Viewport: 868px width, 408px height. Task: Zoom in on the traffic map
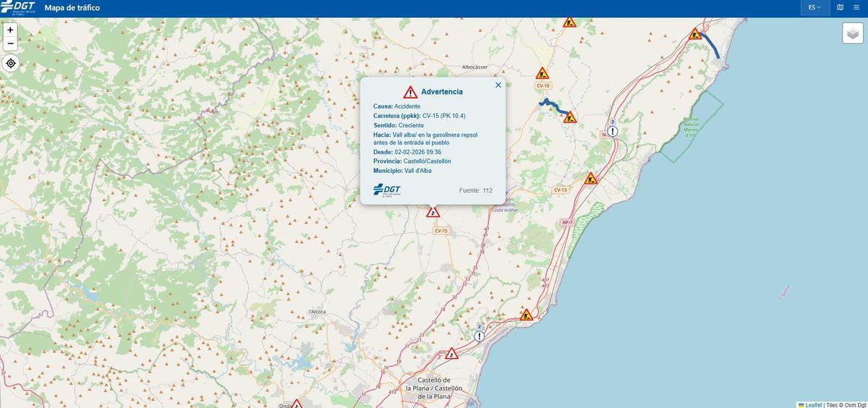(x=10, y=30)
